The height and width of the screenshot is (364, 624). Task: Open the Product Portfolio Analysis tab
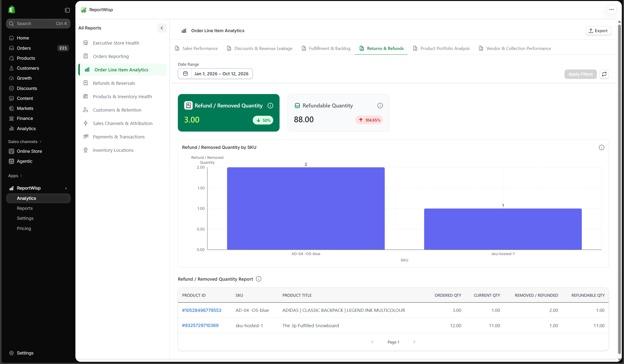pyautogui.click(x=441, y=48)
